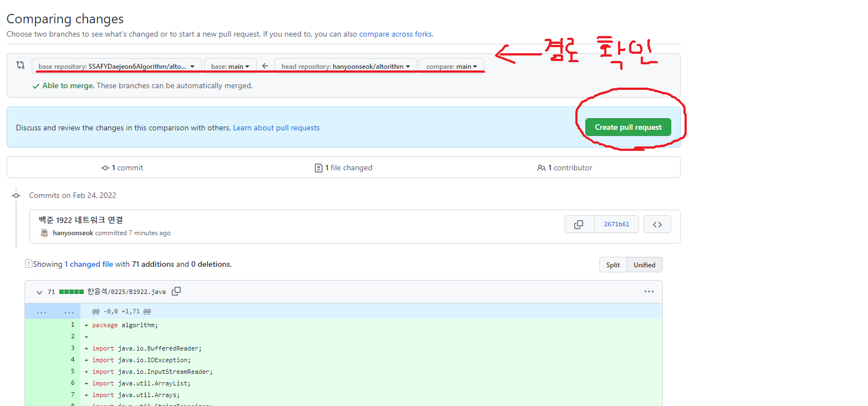The image size is (868, 406).
Task: Follow the compare across forks link
Action: (395, 34)
